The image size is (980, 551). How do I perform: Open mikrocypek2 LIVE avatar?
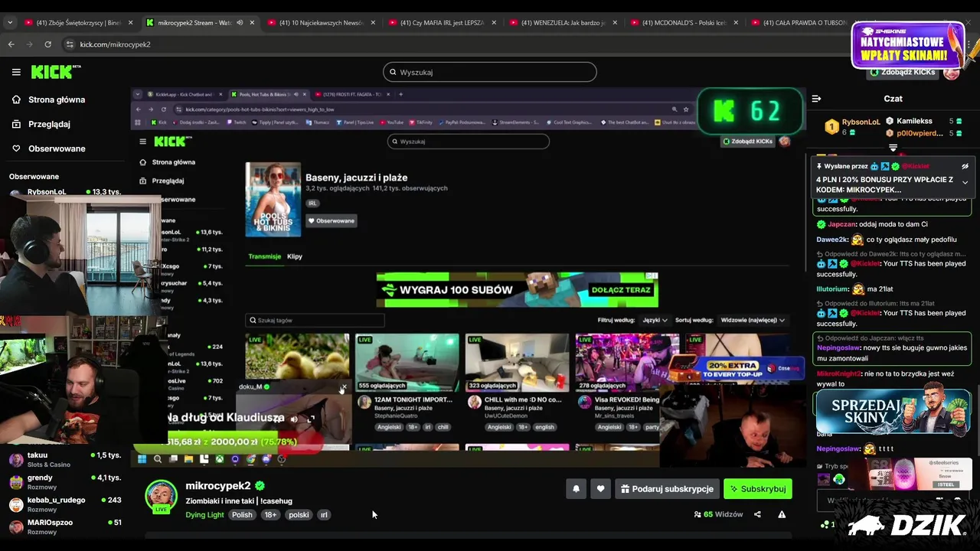click(x=162, y=497)
